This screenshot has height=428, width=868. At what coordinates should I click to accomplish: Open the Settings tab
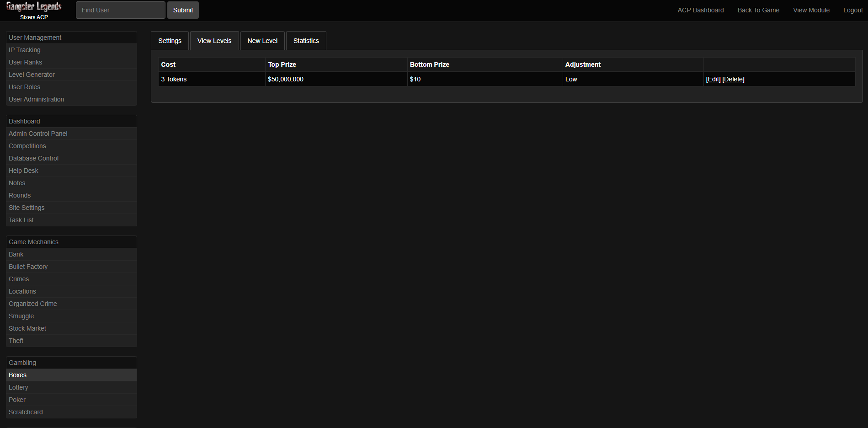(170, 41)
